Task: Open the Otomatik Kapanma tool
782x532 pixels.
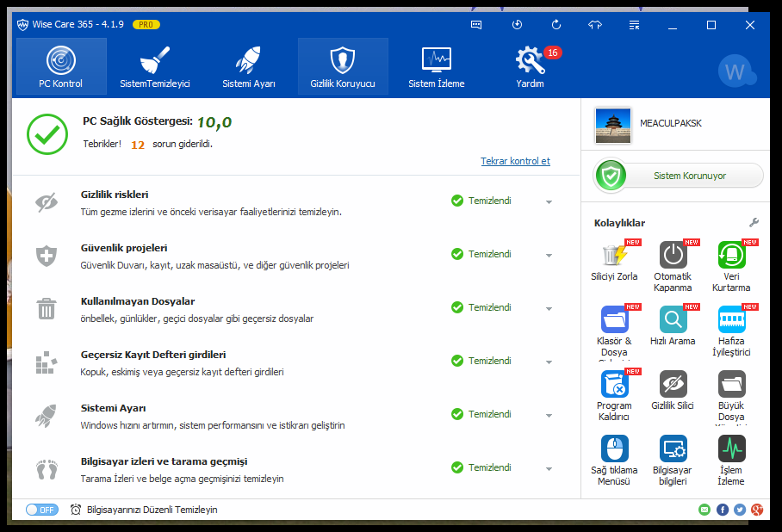Action: pyautogui.click(x=673, y=266)
